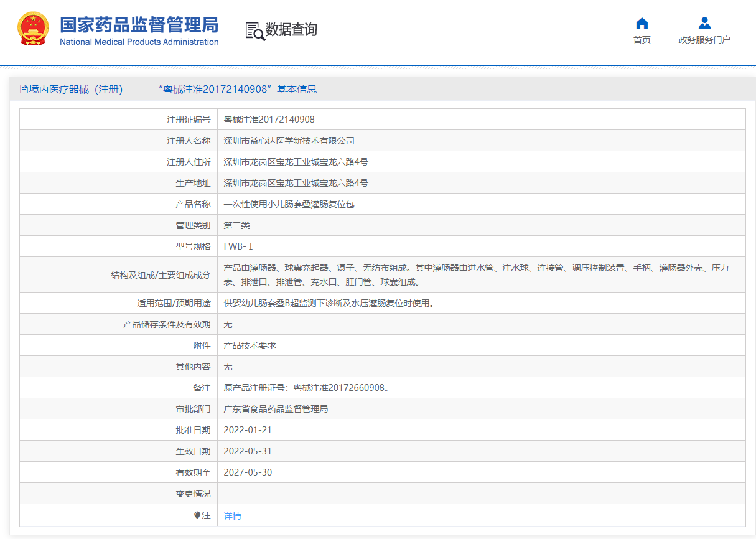Viewport: 756px width, 539px height.
Task: Click the 政务服务门户 person icon
Action: click(x=704, y=24)
